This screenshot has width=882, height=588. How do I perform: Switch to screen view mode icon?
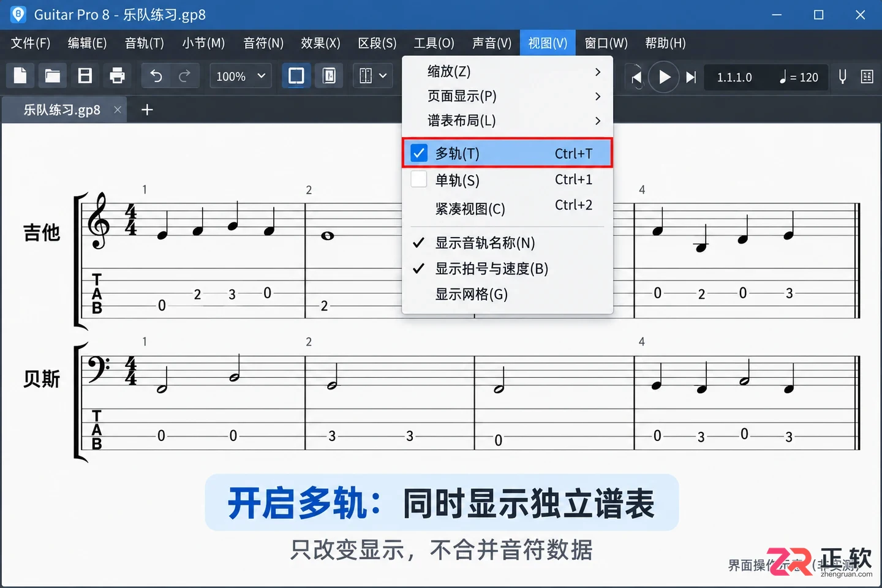point(296,76)
